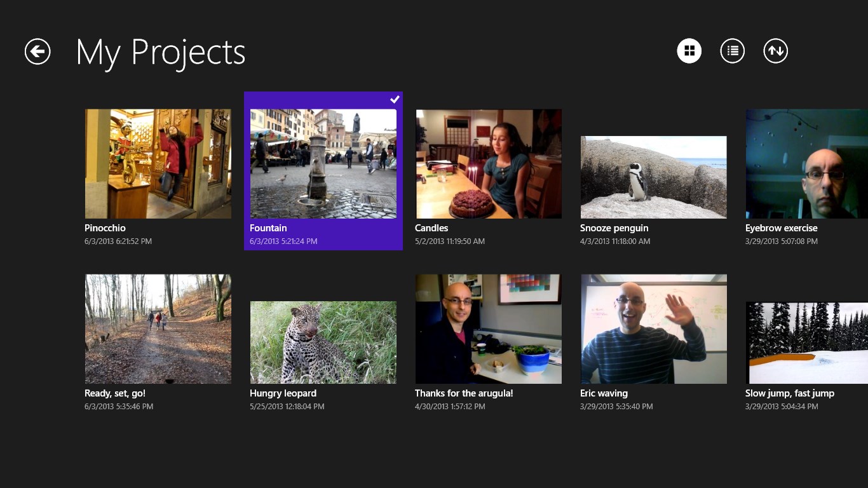This screenshot has width=868, height=488.
Task: Click the Hungry leopard title label
Action: (x=283, y=393)
